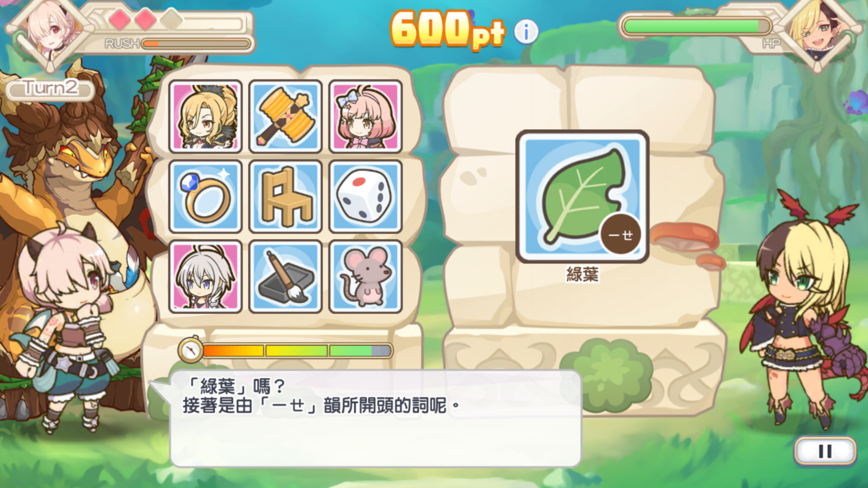868x488 pixels.
Task: Select the golden hammer tile
Action: (x=285, y=116)
